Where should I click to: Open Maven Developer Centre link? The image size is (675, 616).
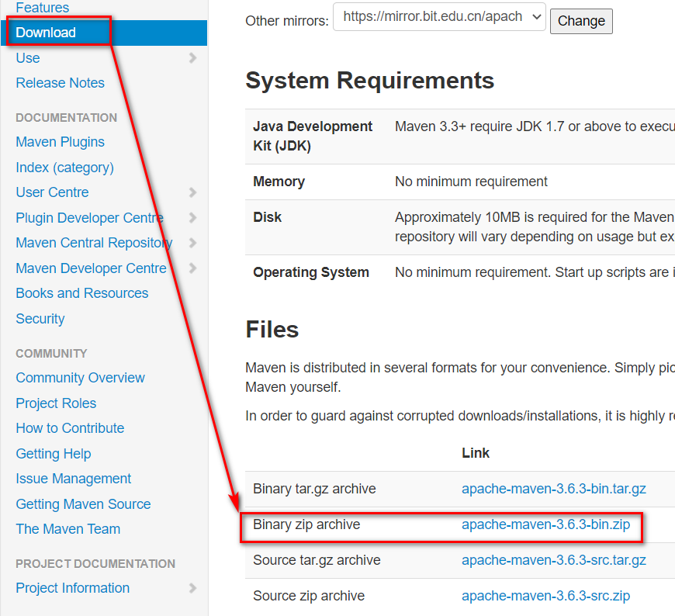coord(91,268)
